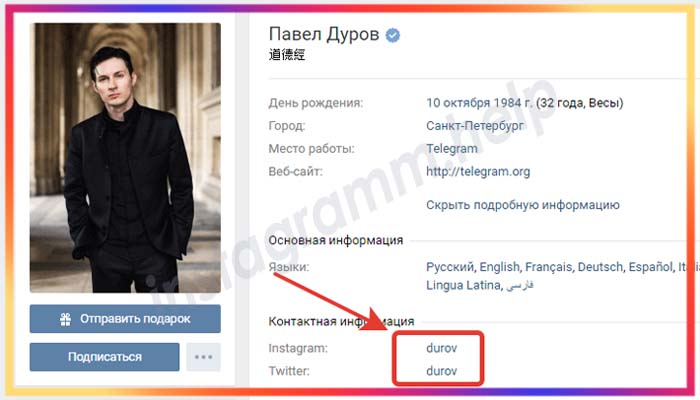Click the 1984 г. birth year link
The image size is (700, 400).
513,103
